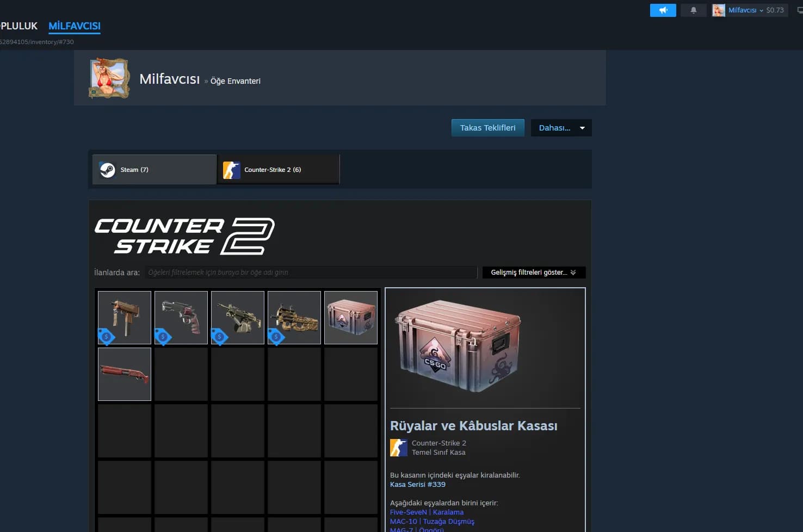Viewport: 803px width, 532px height.
Task: Click MAC-10 | Tuzağa Düşmüş entry
Action: click(432, 521)
